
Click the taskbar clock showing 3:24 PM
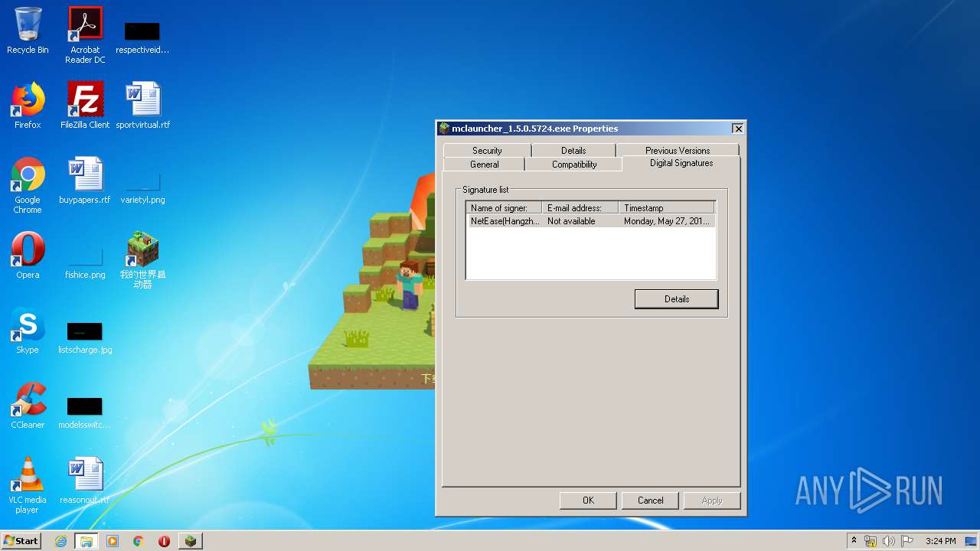click(940, 541)
